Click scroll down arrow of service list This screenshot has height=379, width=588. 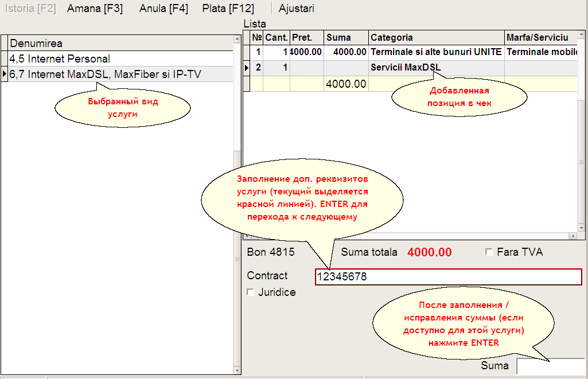(x=237, y=370)
